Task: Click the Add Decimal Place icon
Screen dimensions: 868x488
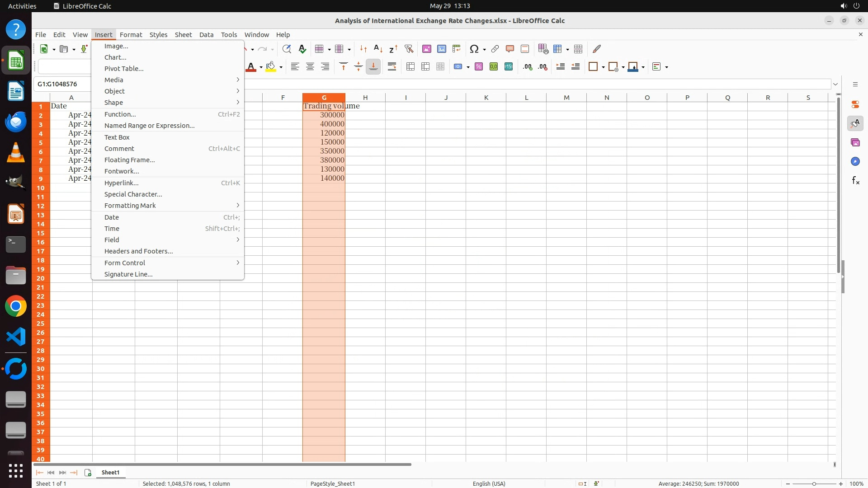Action: point(528,67)
